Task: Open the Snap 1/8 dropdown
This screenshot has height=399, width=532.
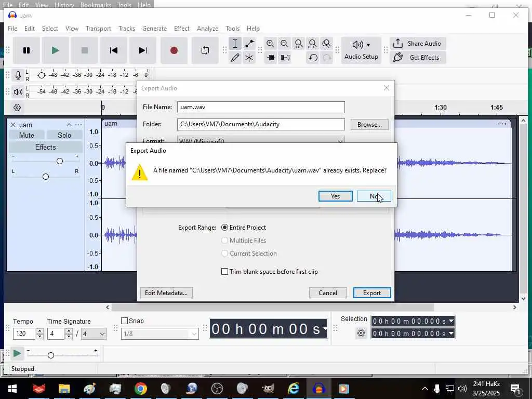Action: coord(160,334)
